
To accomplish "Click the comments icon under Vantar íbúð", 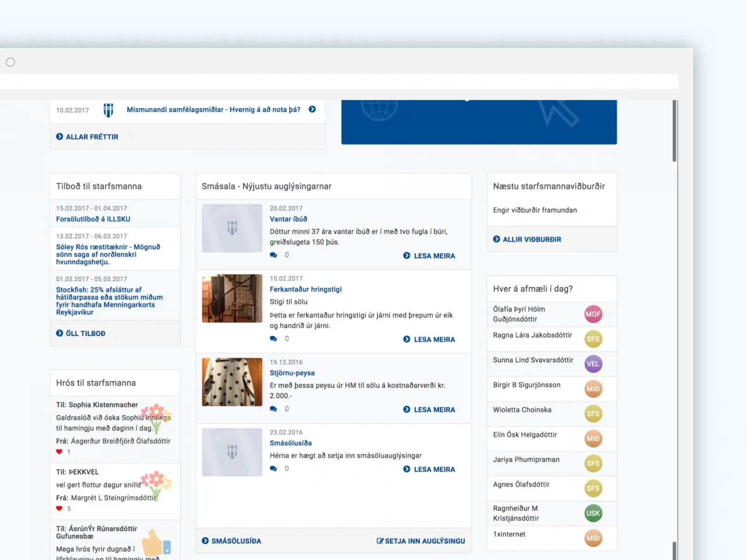I will [x=273, y=255].
